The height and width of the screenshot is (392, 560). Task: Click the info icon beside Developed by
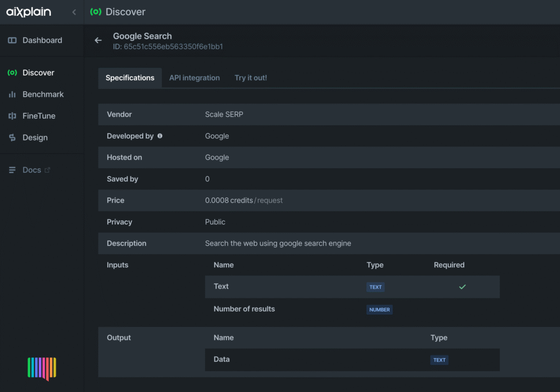click(160, 136)
